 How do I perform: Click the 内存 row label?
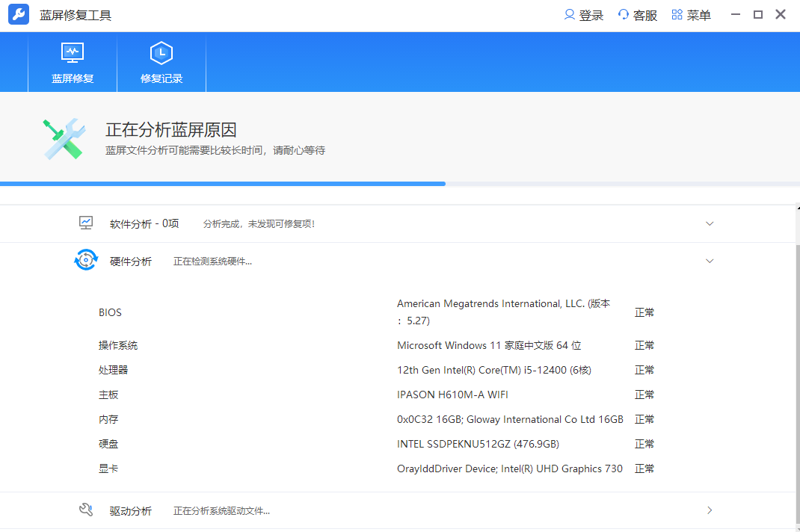click(108, 419)
